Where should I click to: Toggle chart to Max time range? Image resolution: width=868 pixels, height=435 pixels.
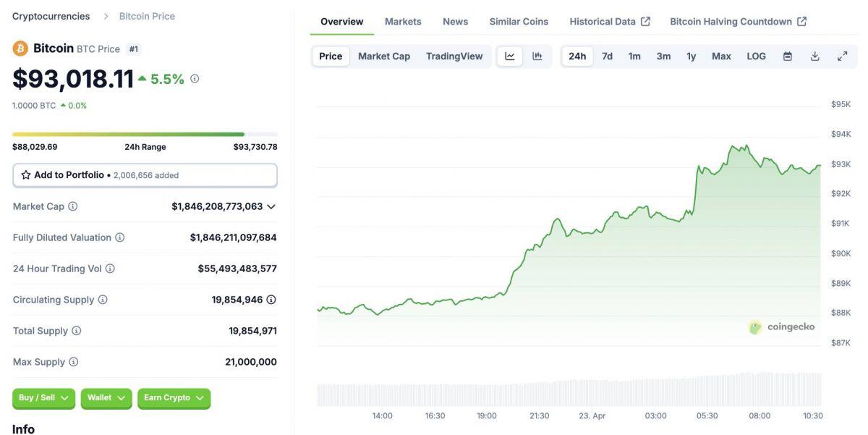pos(720,55)
